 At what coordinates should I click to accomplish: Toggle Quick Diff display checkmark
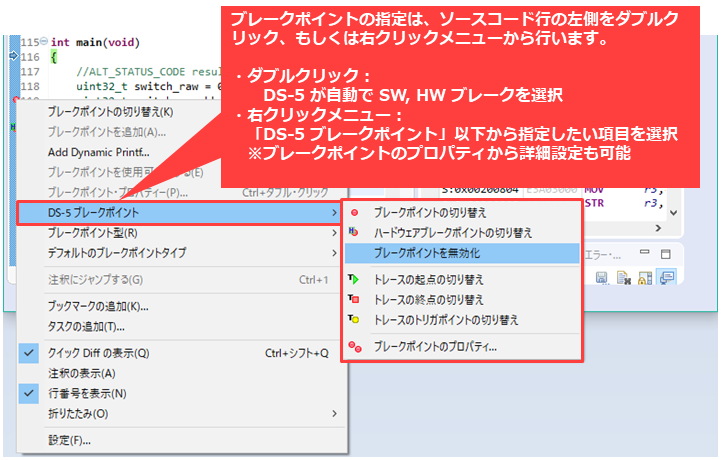click(29, 353)
